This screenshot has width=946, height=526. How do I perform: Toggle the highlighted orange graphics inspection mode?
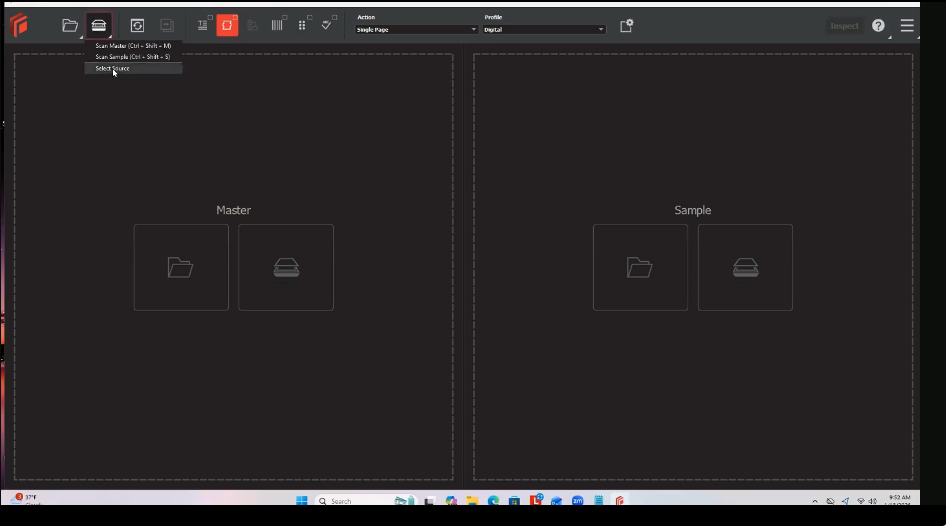(227, 26)
